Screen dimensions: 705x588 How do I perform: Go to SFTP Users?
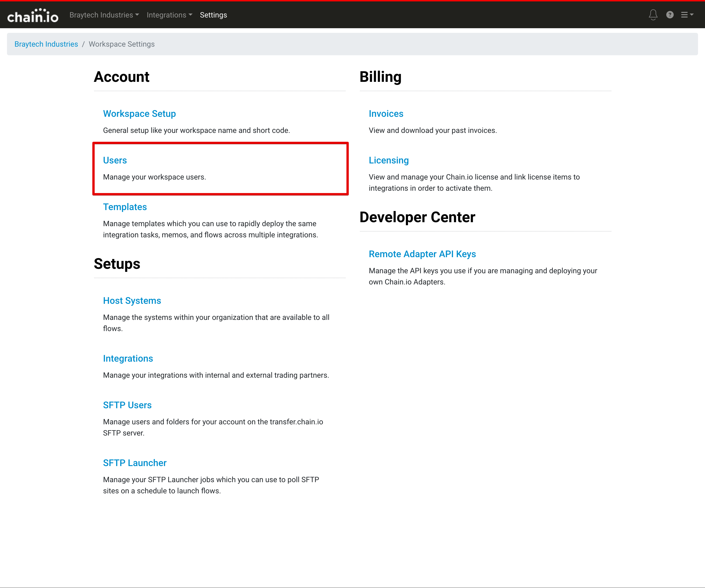[x=127, y=405]
